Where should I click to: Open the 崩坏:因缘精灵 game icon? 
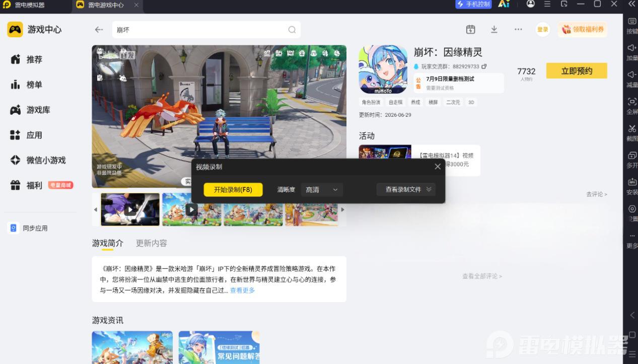(383, 69)
